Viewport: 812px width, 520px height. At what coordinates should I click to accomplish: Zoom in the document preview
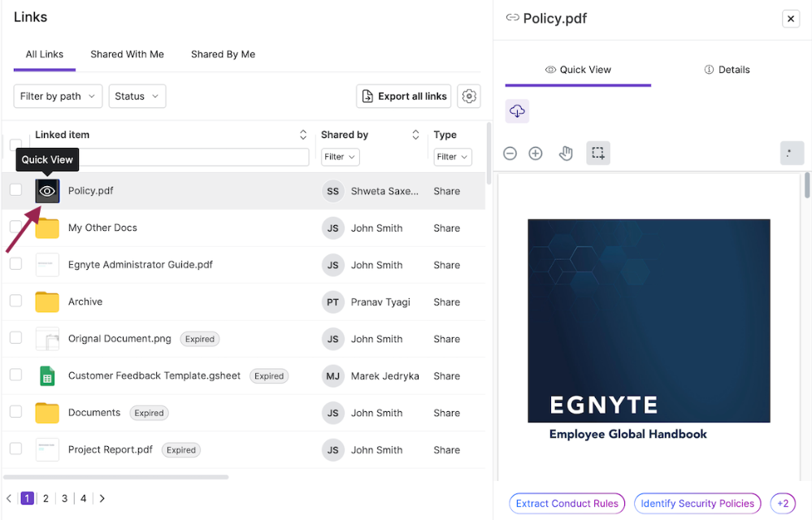coord(536,153)
